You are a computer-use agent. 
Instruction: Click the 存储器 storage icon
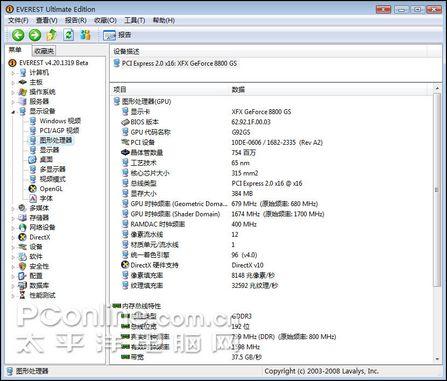22,218
